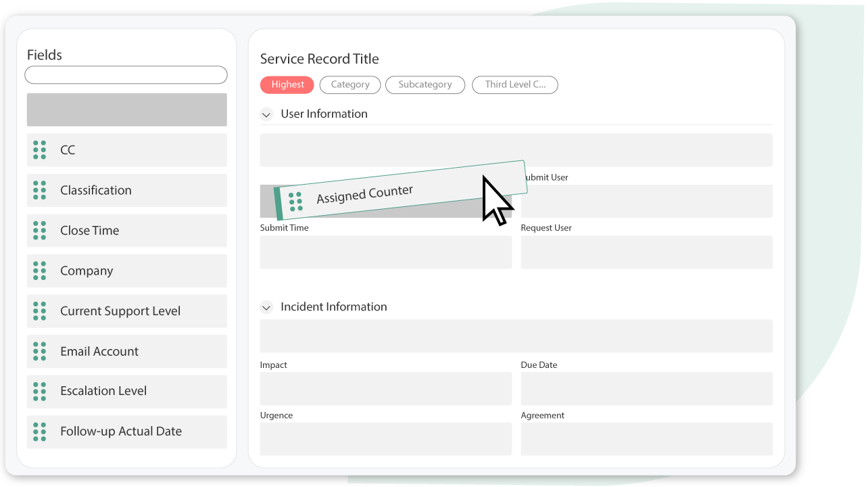The height and width of the screenshot is (487, 868).
Task: Click the drag handle beside Escalation Level
Action: (40, 392)
